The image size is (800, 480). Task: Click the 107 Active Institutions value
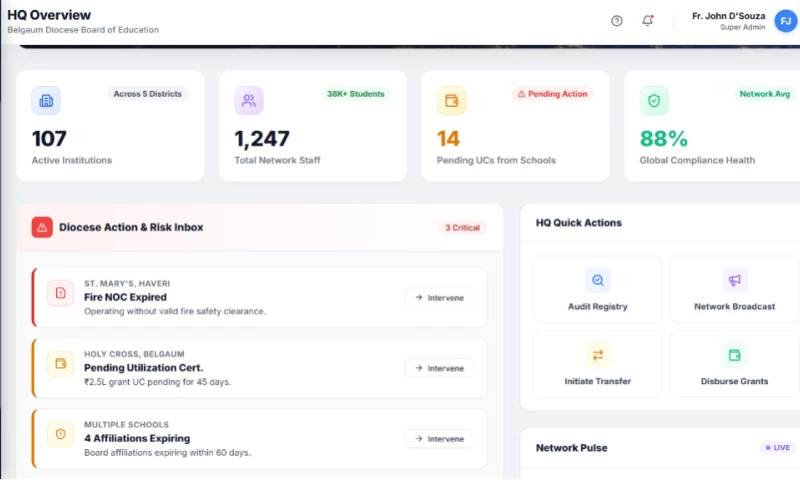coord(49,139)
